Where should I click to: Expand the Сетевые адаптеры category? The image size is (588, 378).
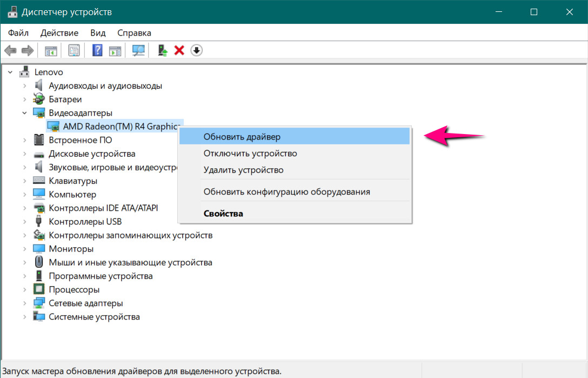coord(24,303)
